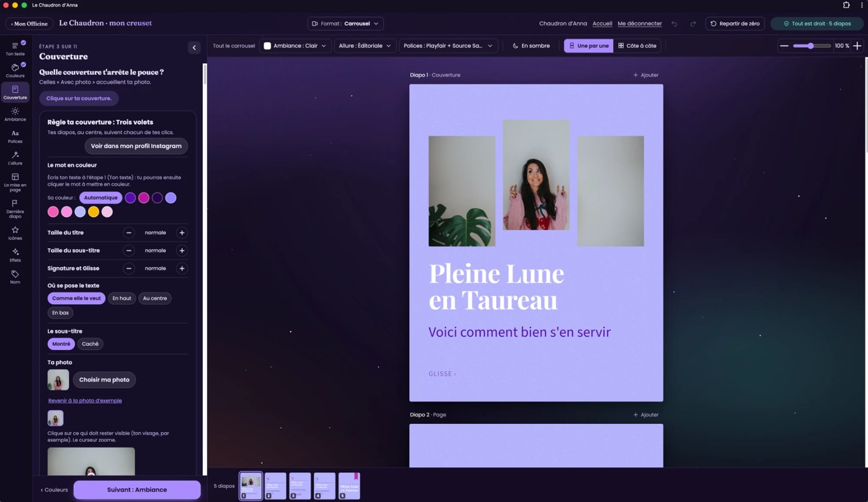This screenshot has height=502, width=868.
Task: Toggle En sombre dark mode
Action: point(531,46)
